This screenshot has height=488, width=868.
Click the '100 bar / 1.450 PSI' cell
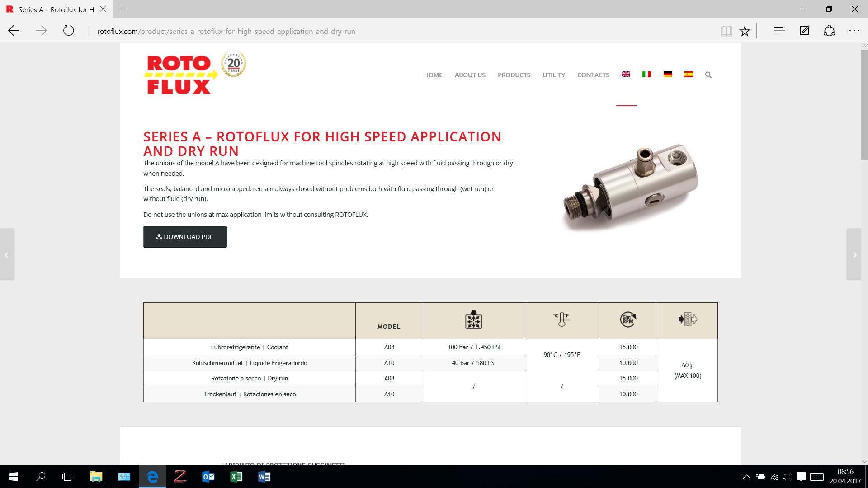tap(474, 347)
